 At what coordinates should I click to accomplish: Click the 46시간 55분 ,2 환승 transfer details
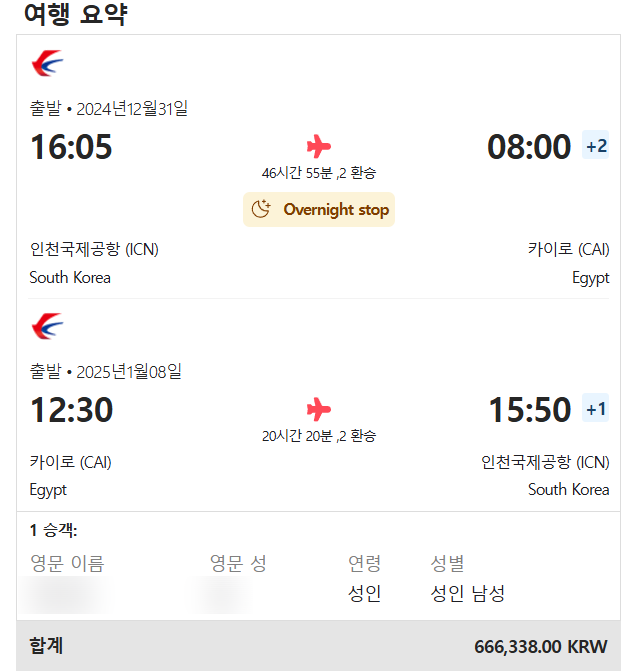tap(319, 173)
